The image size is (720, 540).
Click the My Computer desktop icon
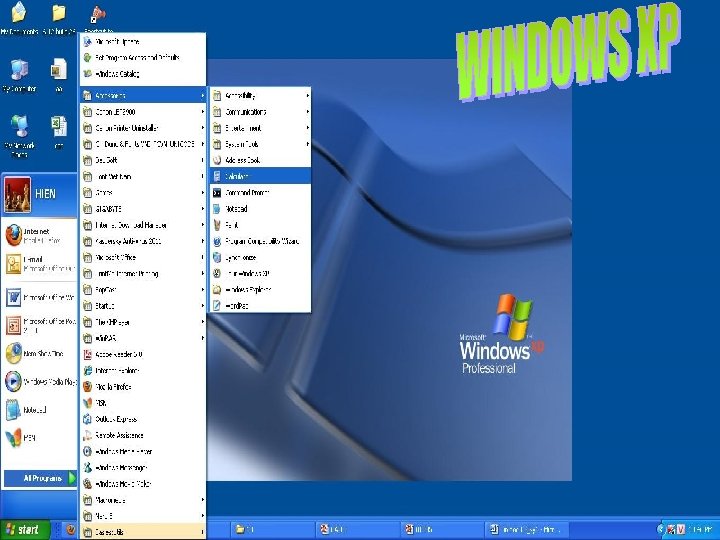[19, 70]
